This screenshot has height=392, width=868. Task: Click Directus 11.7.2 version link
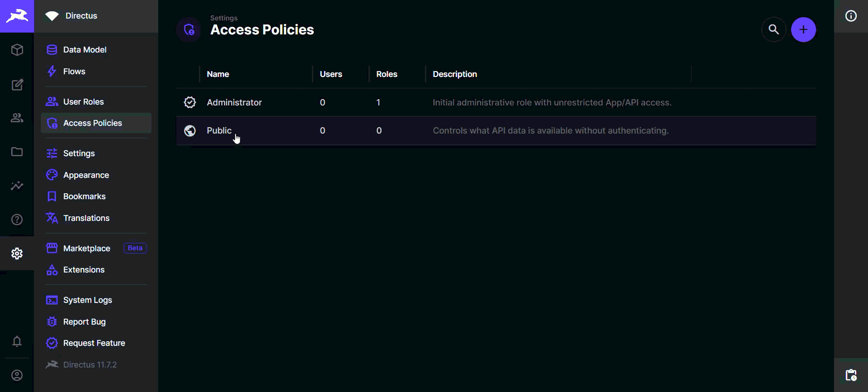tap(96, 365)
